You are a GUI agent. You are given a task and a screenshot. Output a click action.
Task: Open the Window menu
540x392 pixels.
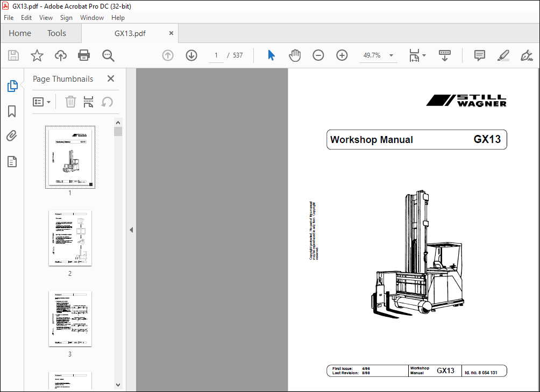pos(92,18)
